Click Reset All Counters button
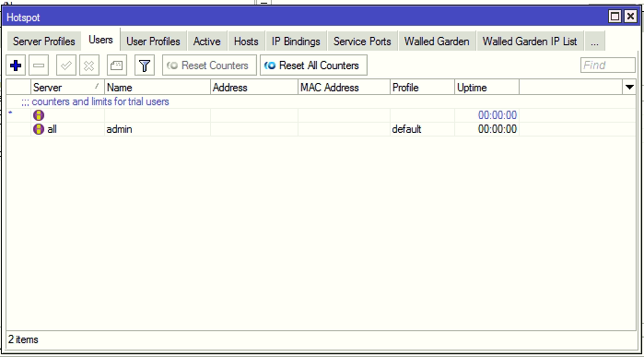 pyautogui.click(x=313, y=65)
